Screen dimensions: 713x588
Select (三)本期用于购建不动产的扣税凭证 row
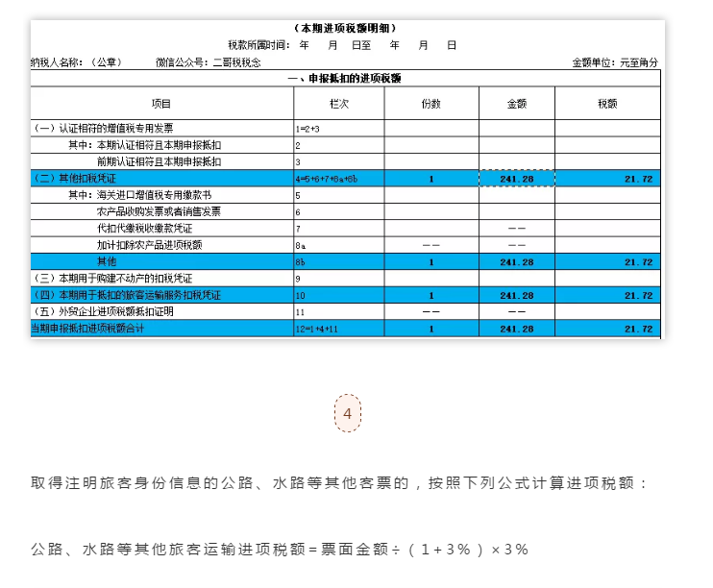345,279
